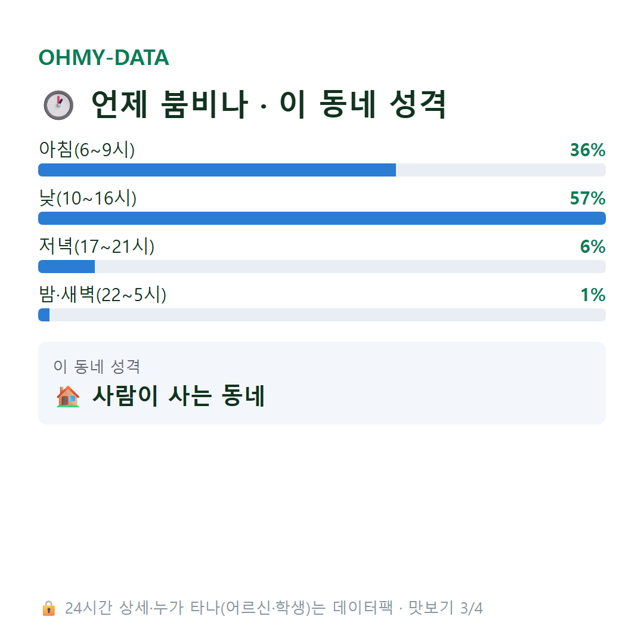Click the house icon in neighborhood card
Viewport: 644px width, 644px height.
pos(68,396)
